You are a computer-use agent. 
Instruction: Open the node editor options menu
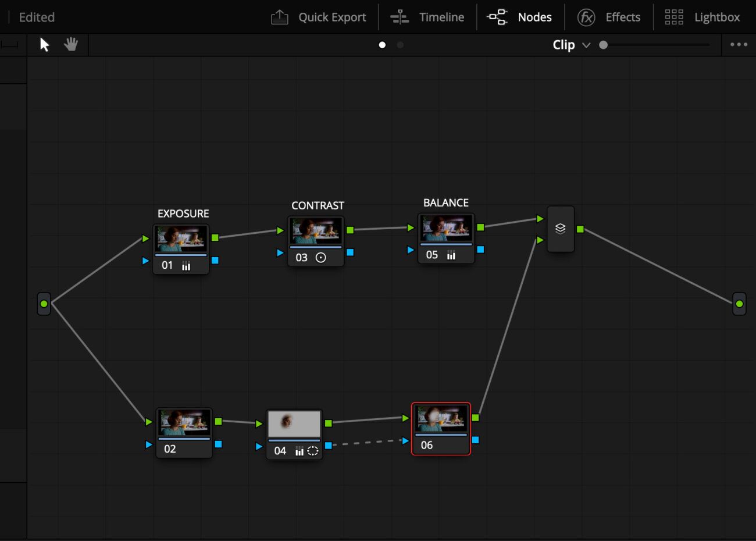(739, 44)
